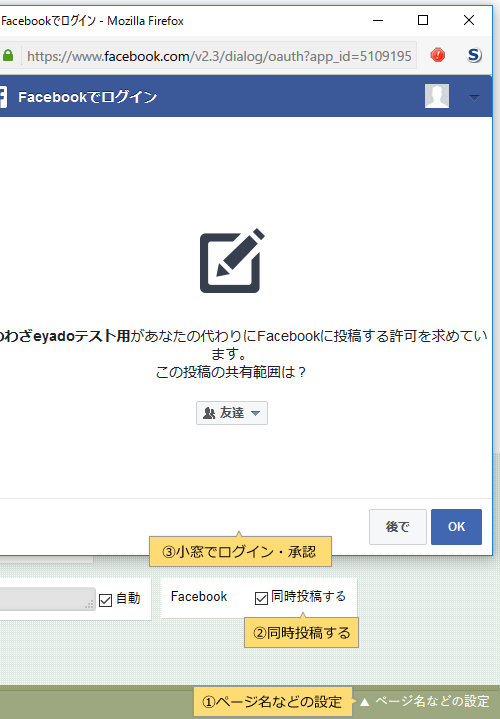
Task: Toggle the 同時投稿する checkbox
Action: click(x=261, y=598)
